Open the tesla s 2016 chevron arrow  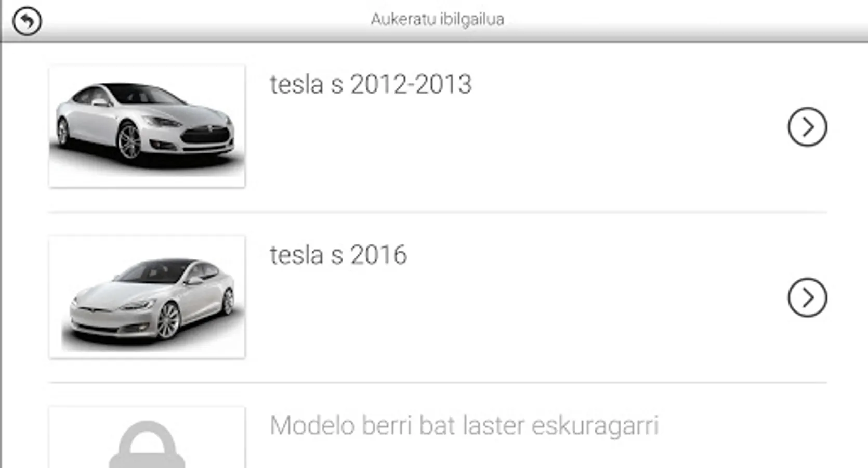tap(807, 297)
